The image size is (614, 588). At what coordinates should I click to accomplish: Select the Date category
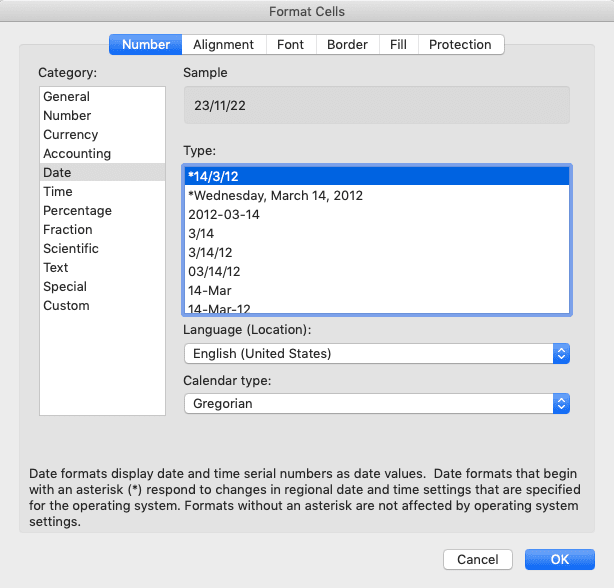tap(103, 172)
